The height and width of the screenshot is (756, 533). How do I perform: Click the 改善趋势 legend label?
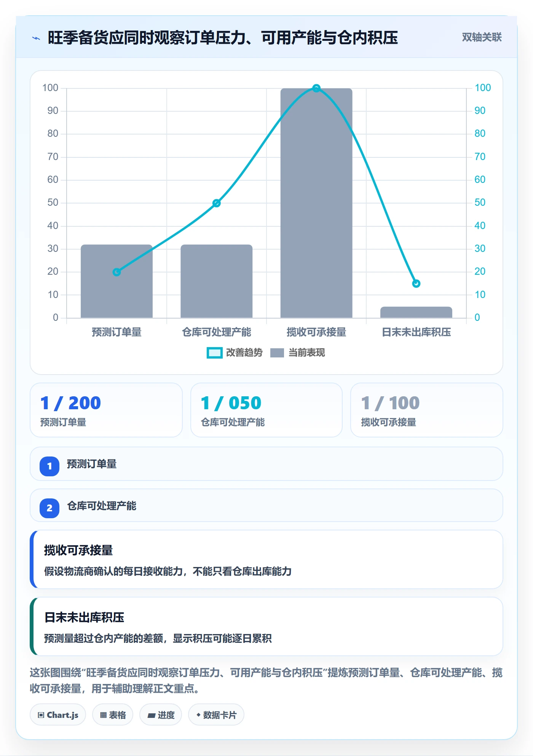click(x=244, y=353)
